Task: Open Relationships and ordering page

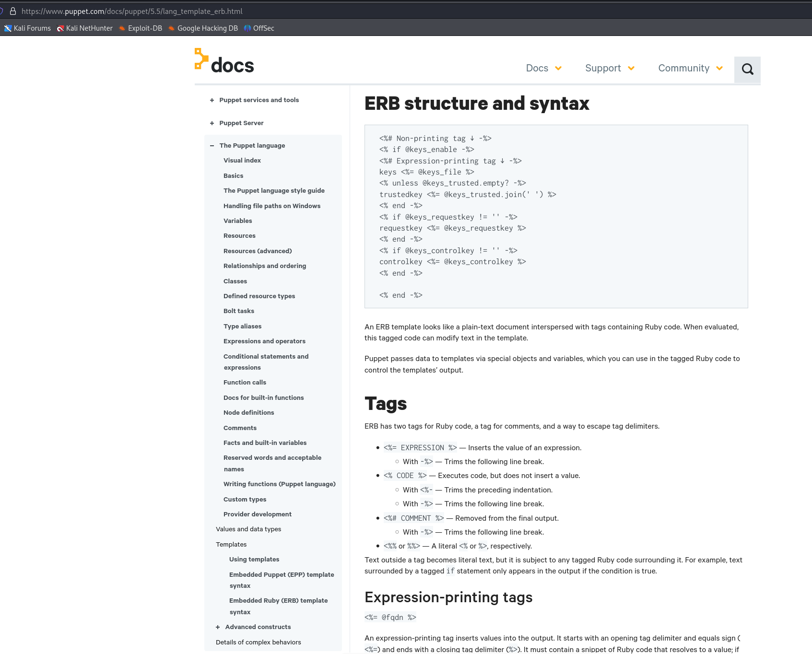Action: click(x=265, y=266)
